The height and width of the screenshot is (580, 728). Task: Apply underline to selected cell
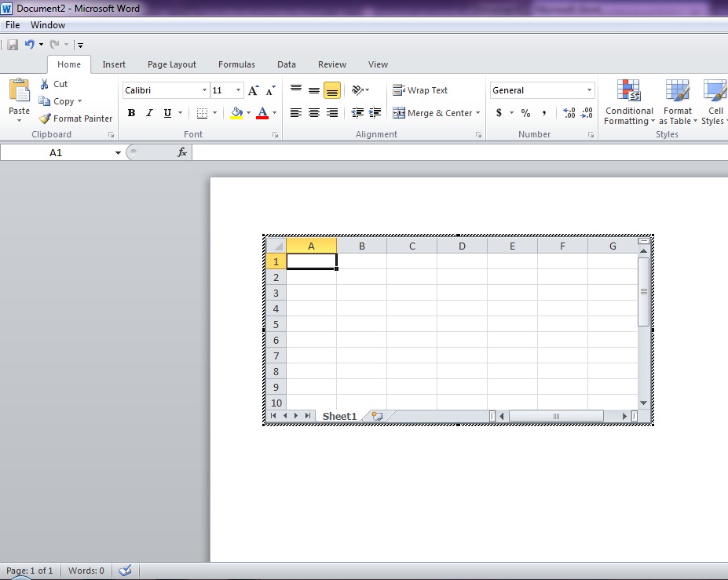point(166,112)
